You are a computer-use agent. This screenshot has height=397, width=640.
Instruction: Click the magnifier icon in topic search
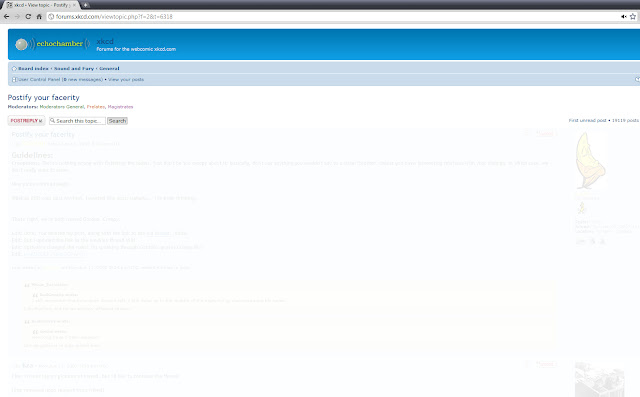click(x=52, y=121)
